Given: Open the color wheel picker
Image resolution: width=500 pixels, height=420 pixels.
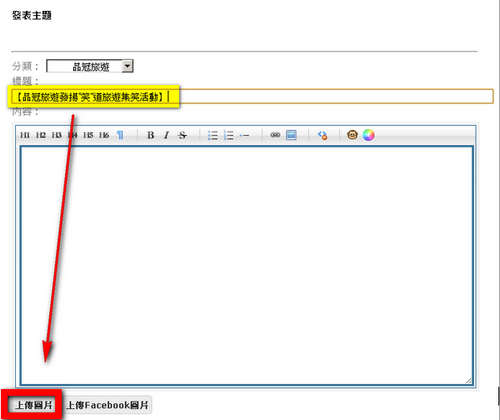Looking at the screenshot, I should pyautogui.click(x=368, y=135).
